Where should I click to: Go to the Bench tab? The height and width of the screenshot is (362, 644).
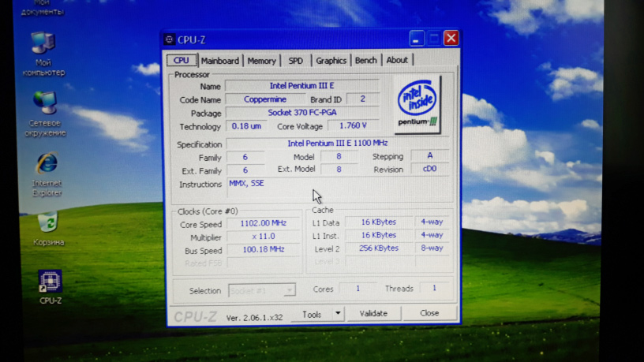point(365,60)
